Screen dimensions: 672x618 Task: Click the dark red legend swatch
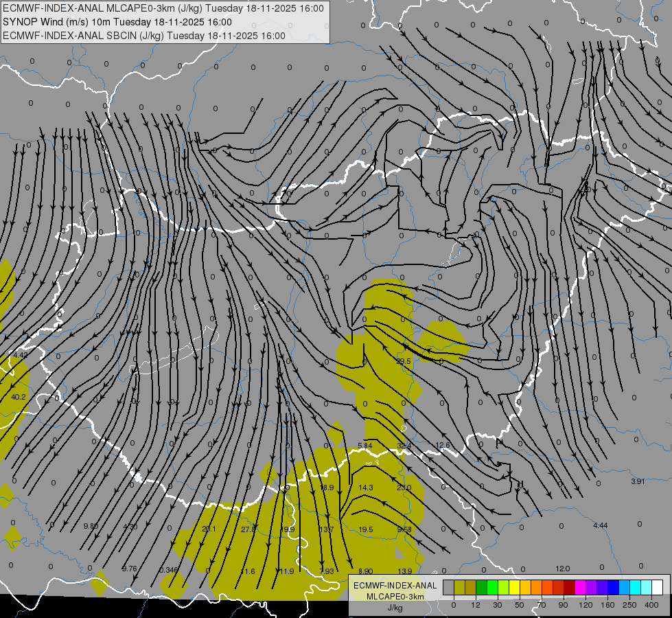tap(570, 588)
